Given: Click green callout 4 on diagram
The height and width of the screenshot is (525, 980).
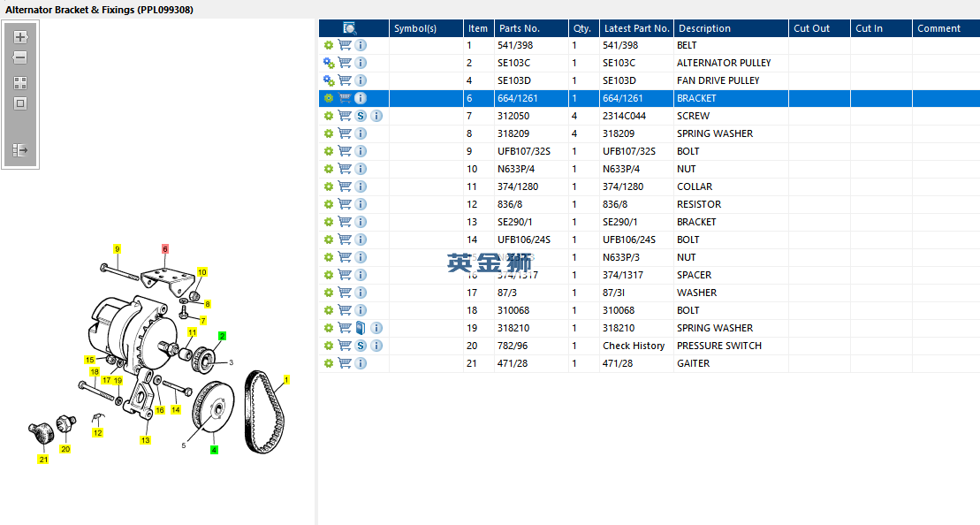Looking at the screenshot, I should pos(215,450).
